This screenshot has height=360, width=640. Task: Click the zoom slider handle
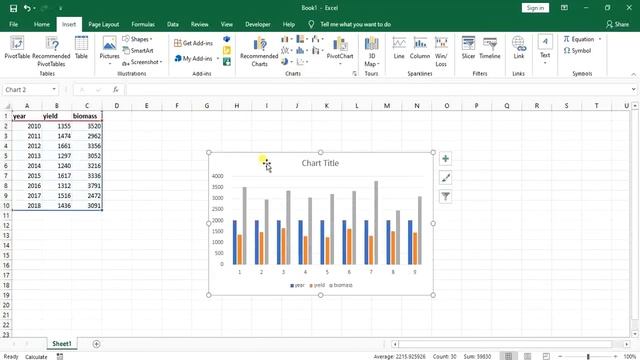(588, 357)
